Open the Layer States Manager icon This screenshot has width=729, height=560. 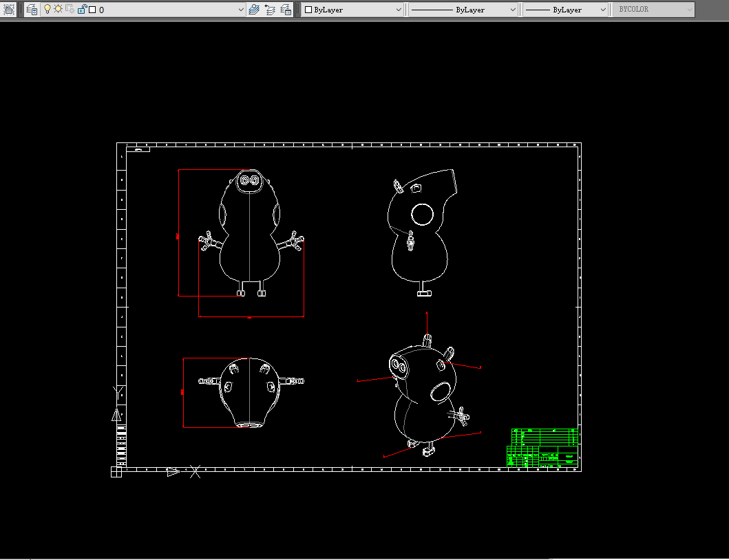pos(286,10)
